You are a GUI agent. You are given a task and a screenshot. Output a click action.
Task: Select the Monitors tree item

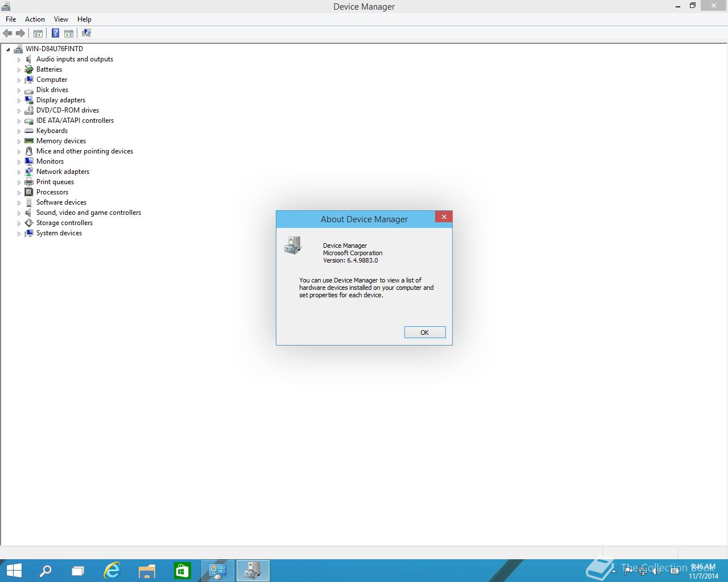point(50,161)
